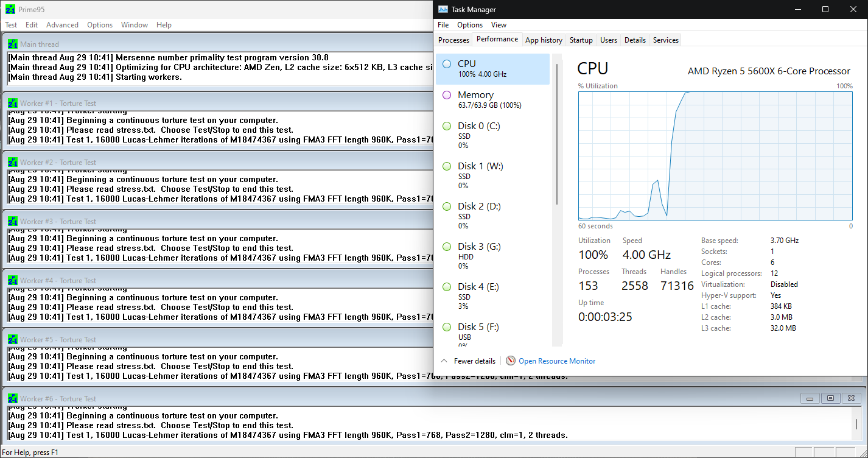
Task: Click the Threads count '2558'
Action: point(635,286)
